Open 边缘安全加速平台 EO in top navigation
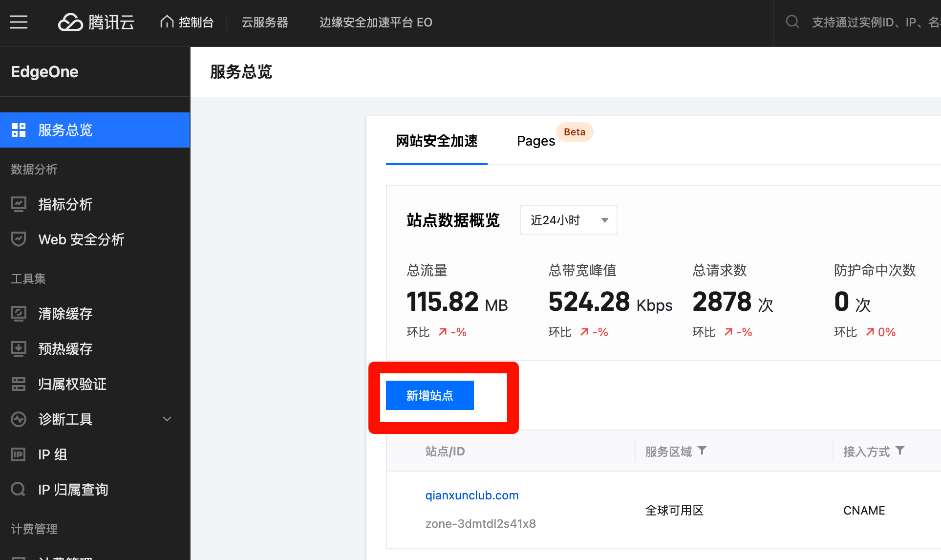The image size is (941, 560). pyautogui.click(x=376, y=22)
